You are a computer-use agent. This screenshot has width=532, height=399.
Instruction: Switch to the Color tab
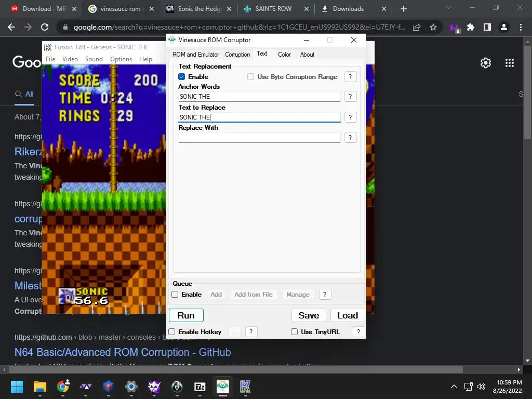tap(284, 54)
